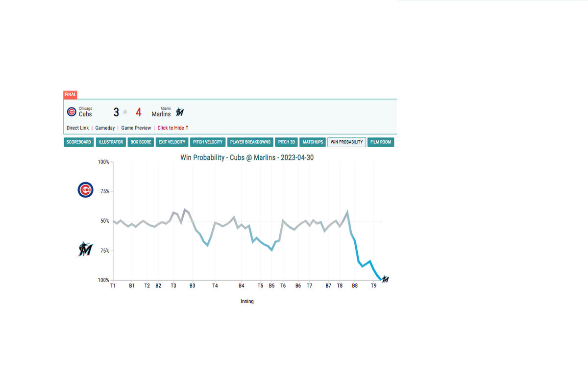Select the Win Probability tab

[x=347, y=142]
